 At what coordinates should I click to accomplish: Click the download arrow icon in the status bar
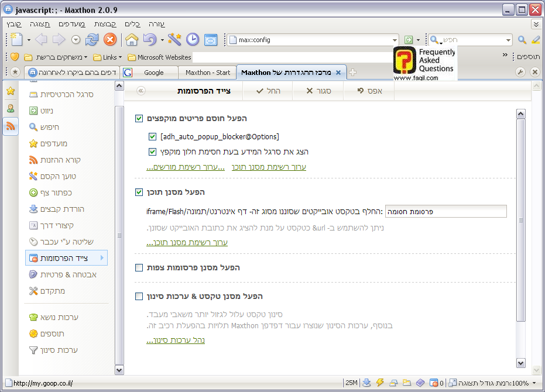[x=367, y=383]
